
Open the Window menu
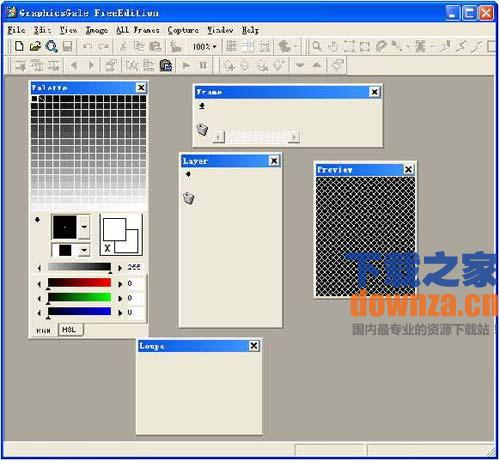[x=220, y=30]
